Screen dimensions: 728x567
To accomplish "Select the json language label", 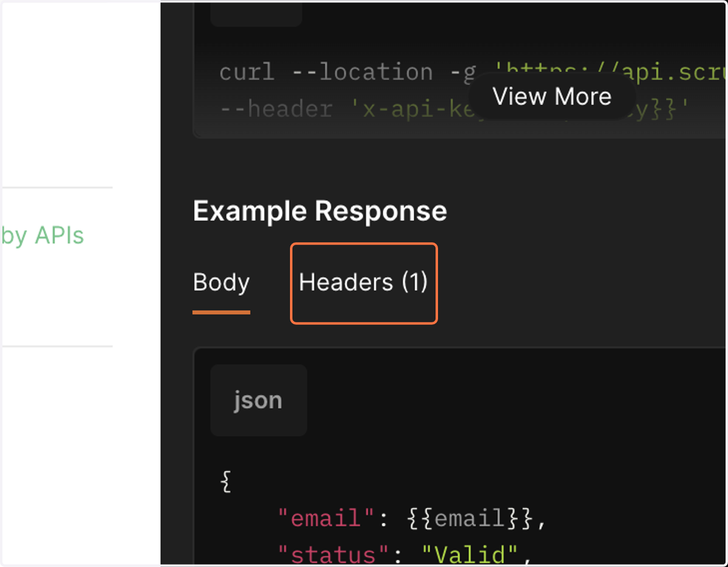I will coord(258,400).
